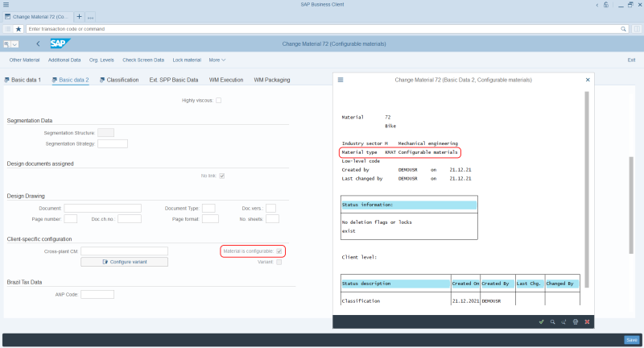Screen dimensions: 644x348
Task: Open the WM Packaging tab
Action: [x=272, y=80]
